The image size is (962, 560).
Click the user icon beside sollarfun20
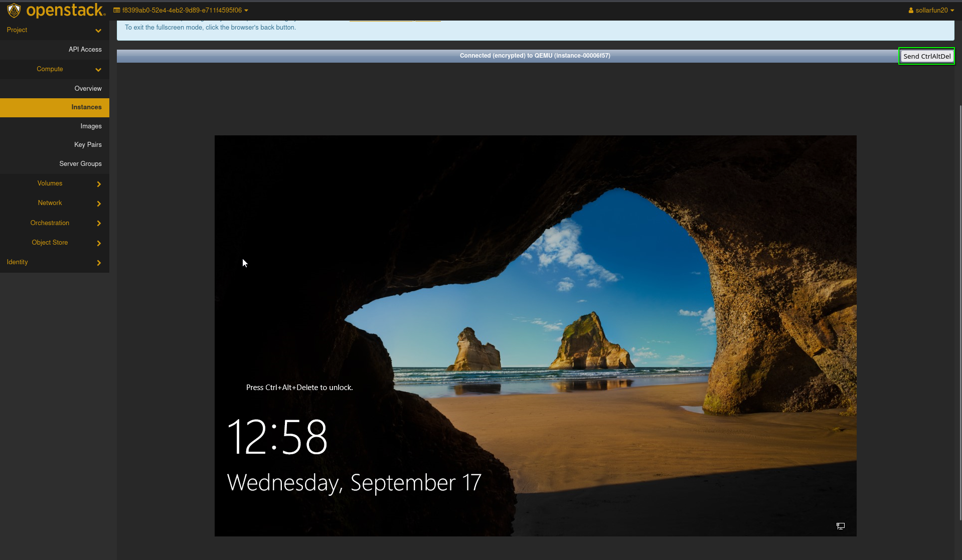click(x=911, y=11)
